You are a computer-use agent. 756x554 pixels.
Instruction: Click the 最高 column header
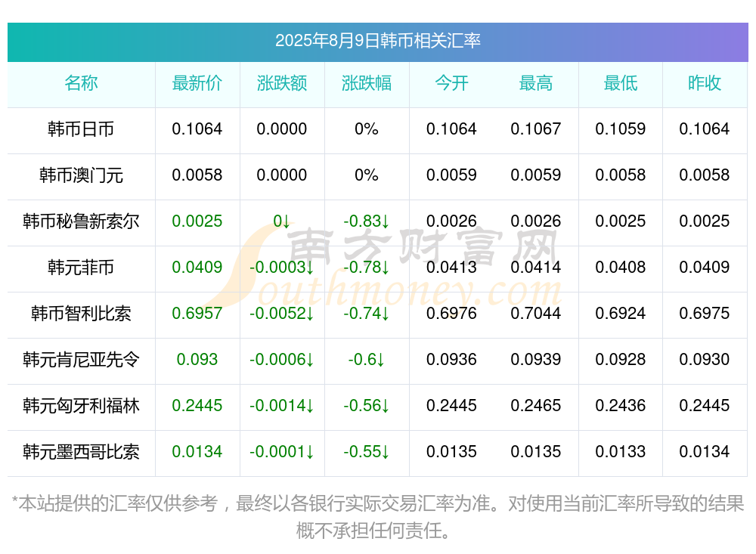coord(536,83)
